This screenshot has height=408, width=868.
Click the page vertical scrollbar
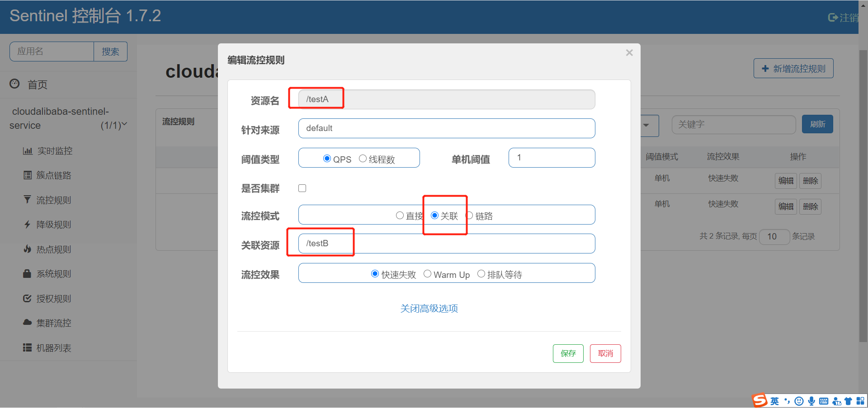tap(863, 197)
